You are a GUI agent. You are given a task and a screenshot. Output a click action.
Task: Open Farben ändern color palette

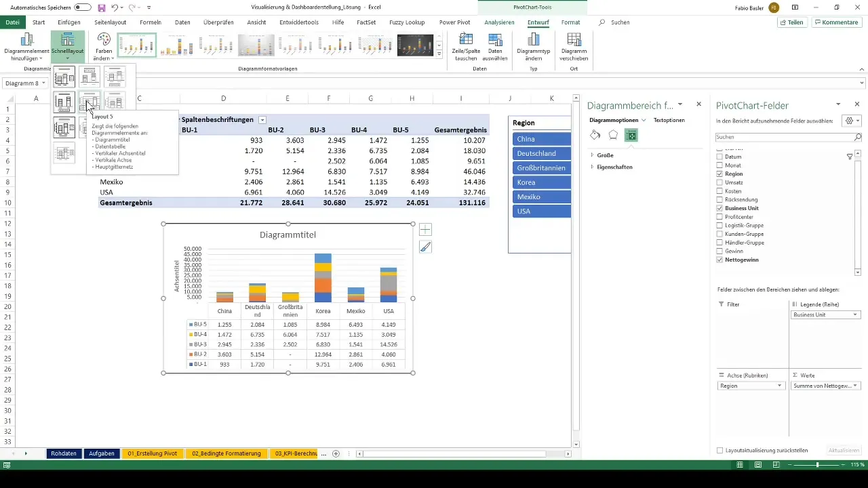(104, 46)
